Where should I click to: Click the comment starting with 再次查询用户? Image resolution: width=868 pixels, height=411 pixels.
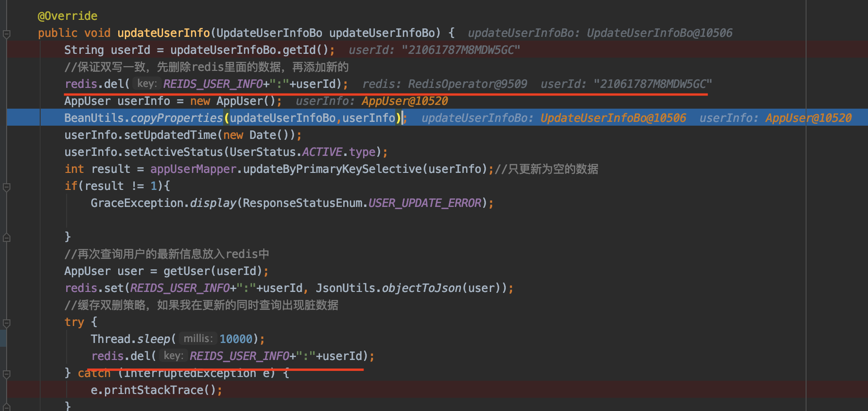(167, 254)
